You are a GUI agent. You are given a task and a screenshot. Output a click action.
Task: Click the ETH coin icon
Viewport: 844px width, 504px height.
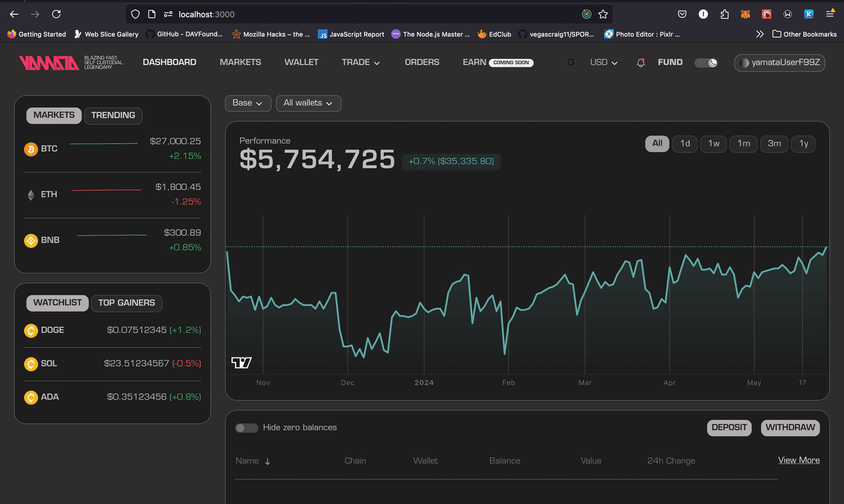(31, 195)
